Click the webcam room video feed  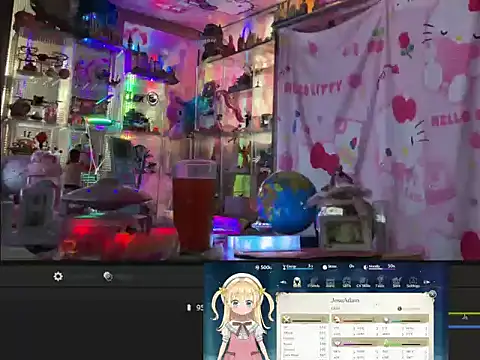(240, 130)
